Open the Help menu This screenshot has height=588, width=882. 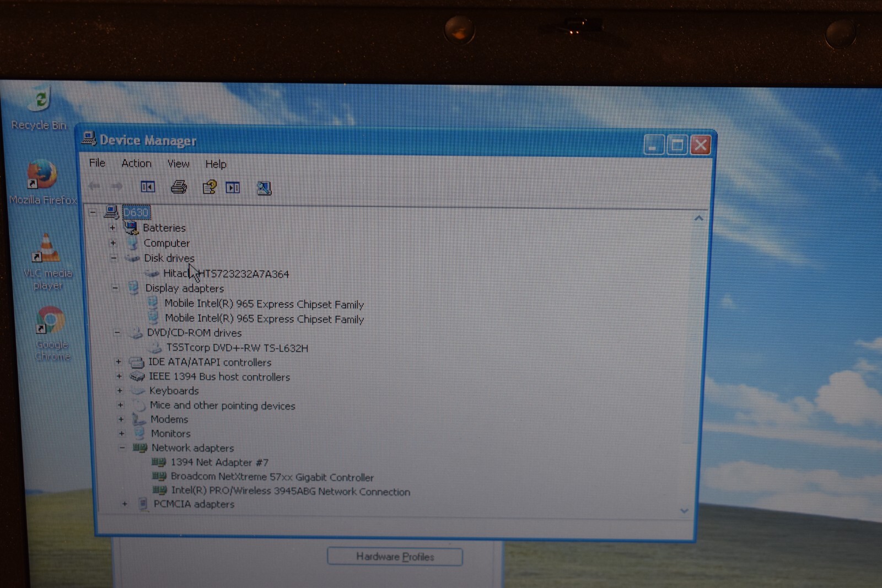tap(216, 164)
